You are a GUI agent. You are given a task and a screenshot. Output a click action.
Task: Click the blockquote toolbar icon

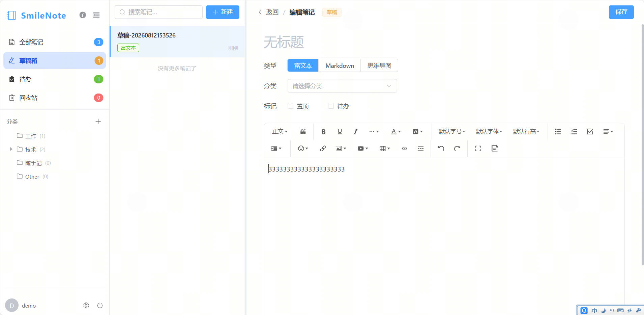[303, 132]
